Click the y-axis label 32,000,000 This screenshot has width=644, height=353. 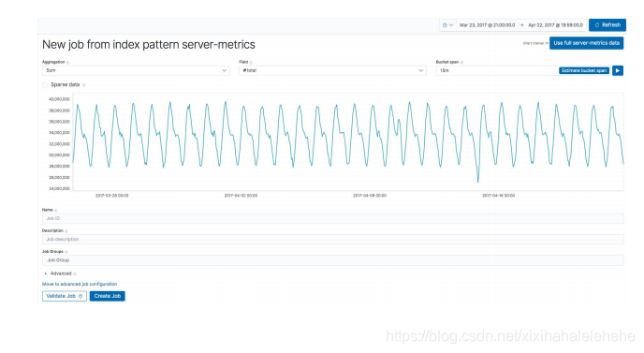pos(59,144)
